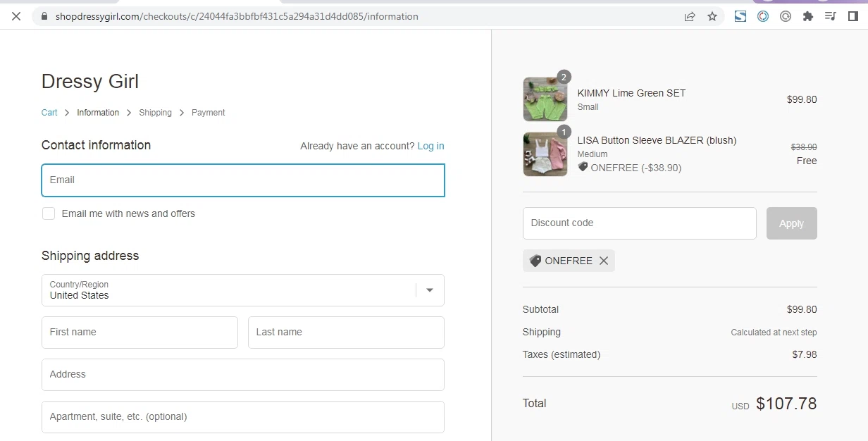
Task: Click the ONEFREE (-$38.90) discount line
Action: point(629,168)
